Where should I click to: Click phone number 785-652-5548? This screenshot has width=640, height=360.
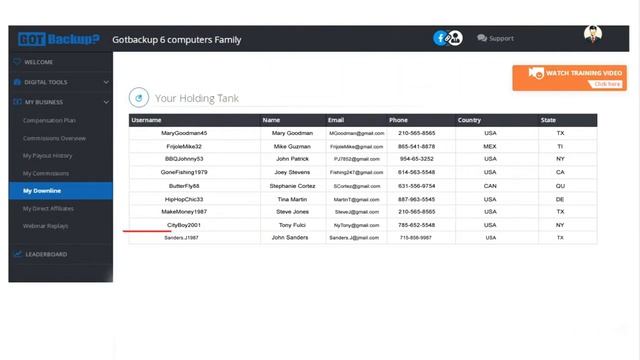(x=417, y=225)
